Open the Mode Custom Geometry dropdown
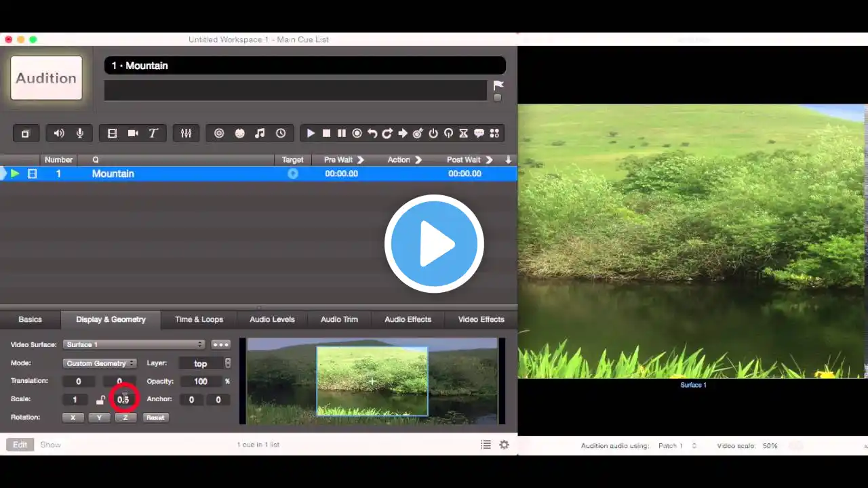The image size is (868, 488). pyautogui.click(x=100, y=363)
